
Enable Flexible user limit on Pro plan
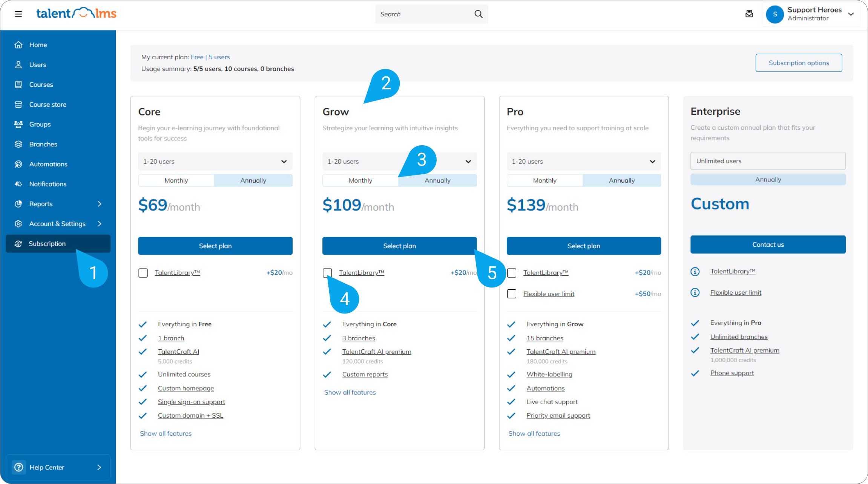512,294
